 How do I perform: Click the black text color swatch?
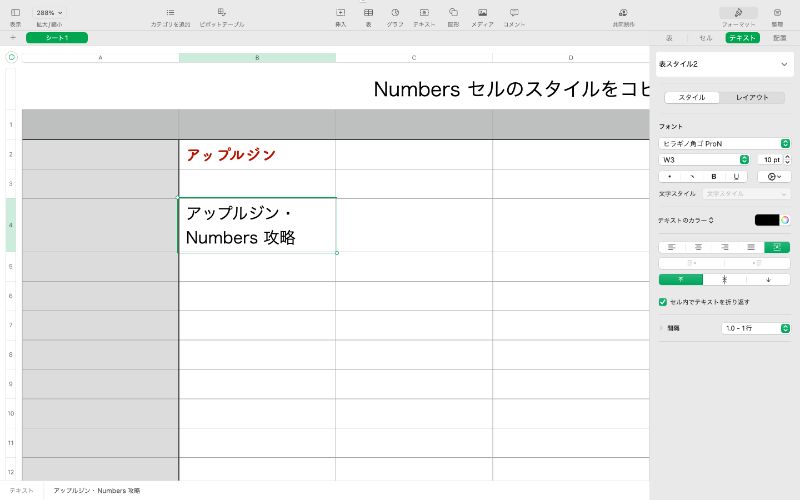click(767, 220)
